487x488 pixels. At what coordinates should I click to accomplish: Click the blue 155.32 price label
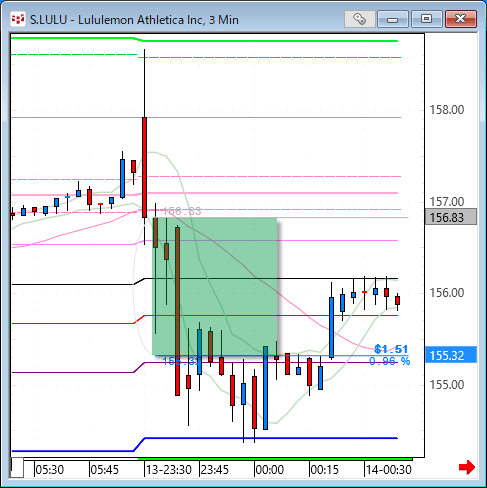[x=451, y=355]
